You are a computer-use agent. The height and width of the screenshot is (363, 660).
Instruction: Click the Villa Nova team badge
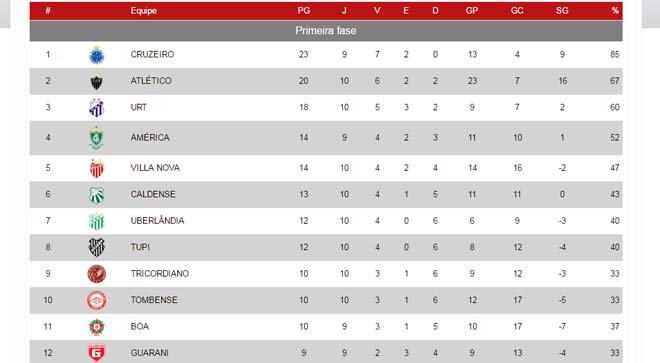97,168
